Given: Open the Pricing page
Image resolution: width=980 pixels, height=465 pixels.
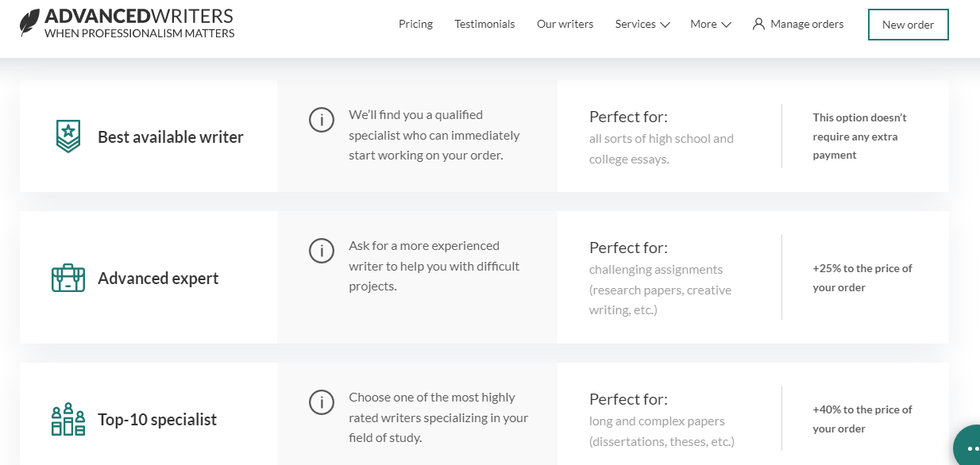Looking at the screenshot, I should click(x=415, y=24).
